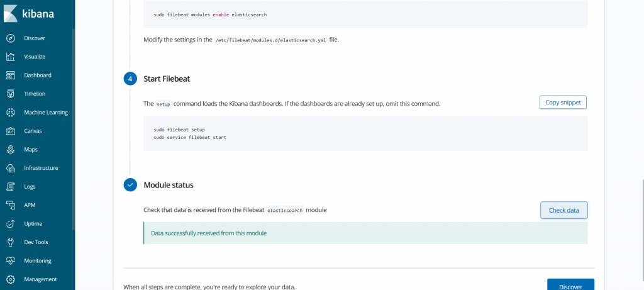Click the Dev Tools wrench icon

coord(11,242)
